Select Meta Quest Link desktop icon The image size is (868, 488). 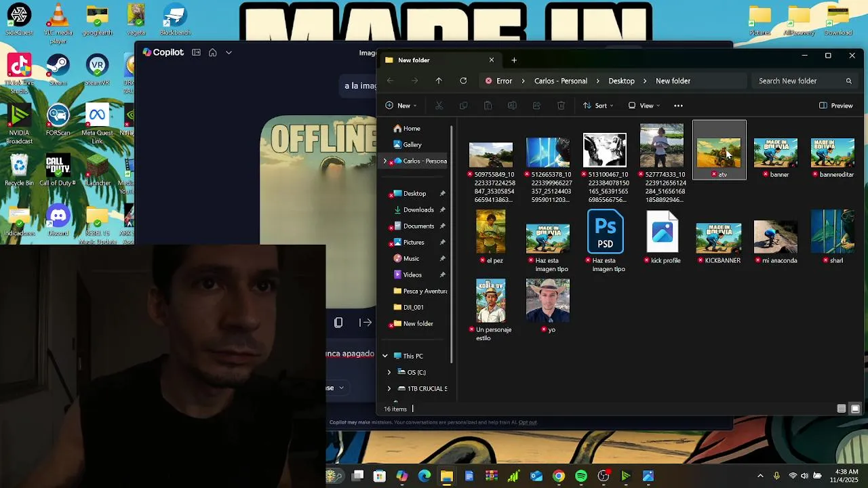click(97, 124)
